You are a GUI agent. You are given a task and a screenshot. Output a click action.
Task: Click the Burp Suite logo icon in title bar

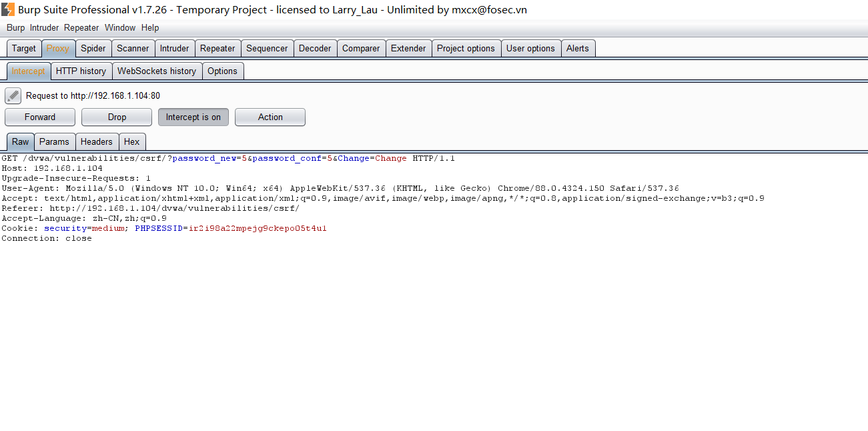coord(8,9)
